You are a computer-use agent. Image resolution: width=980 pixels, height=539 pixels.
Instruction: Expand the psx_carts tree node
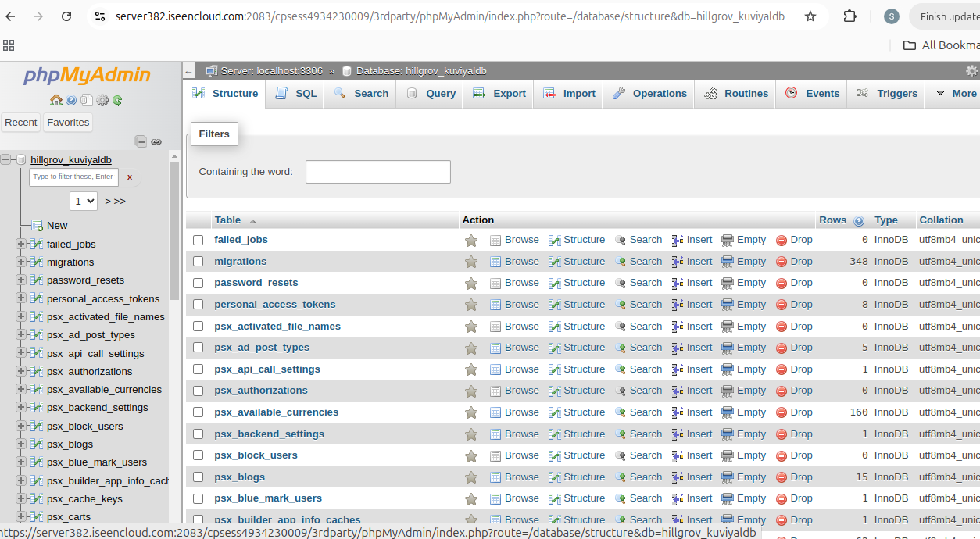coord(20,516)
